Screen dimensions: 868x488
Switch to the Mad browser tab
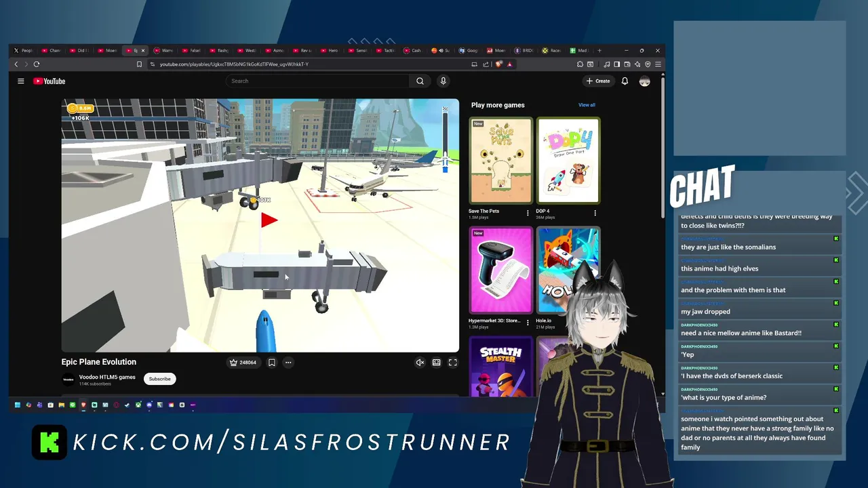click(x=580, y=50)
